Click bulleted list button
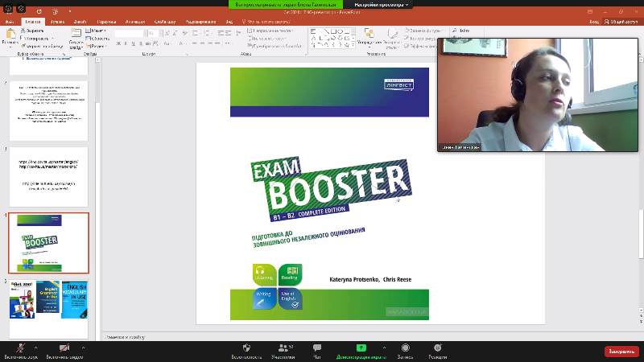The width and height of the screenshot is (644, 362). 196,33
